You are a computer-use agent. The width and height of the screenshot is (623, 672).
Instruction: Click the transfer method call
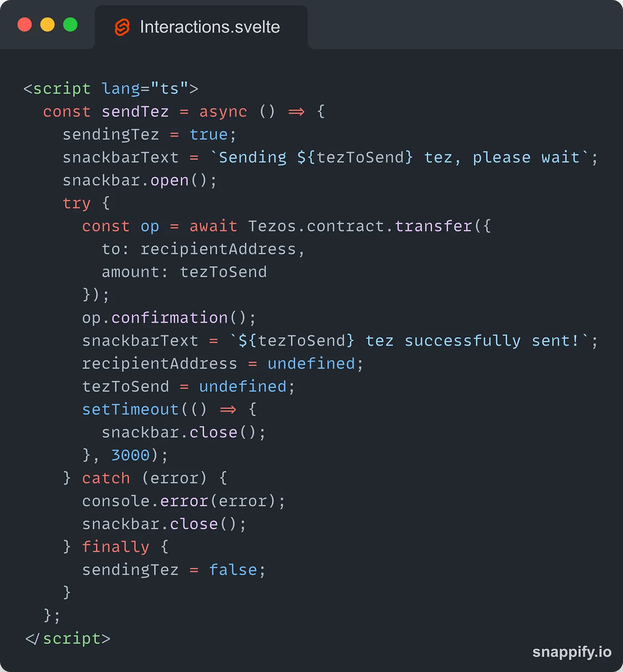pos(433,226)
